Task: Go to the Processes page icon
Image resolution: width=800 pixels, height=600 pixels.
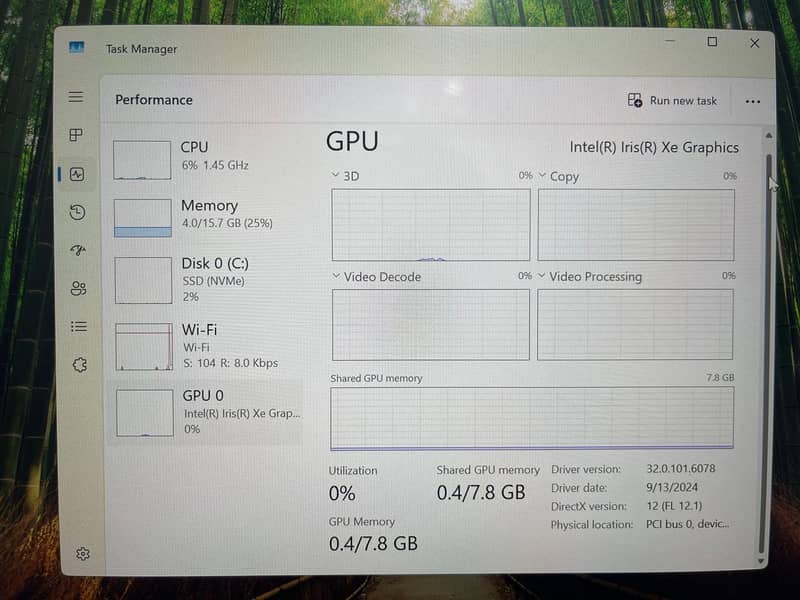Action: tap(76, 135)
